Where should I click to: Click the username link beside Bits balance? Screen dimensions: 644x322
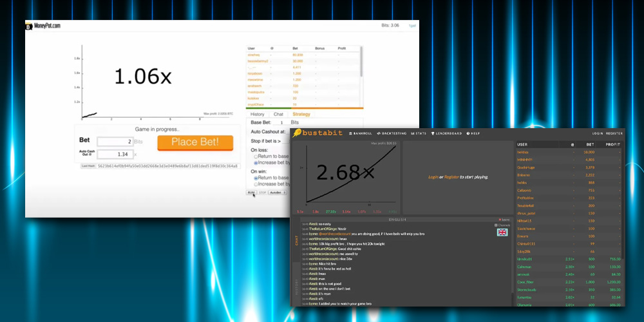click(412, 26)
